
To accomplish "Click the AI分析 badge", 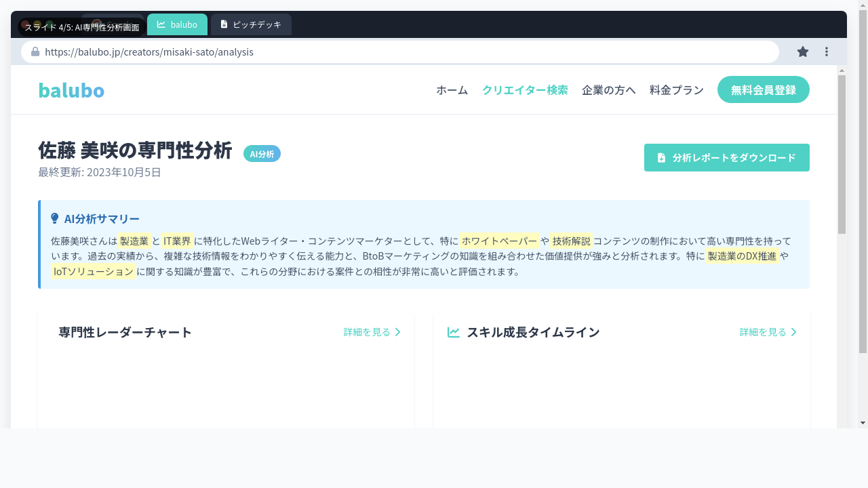I will [262, 154].
